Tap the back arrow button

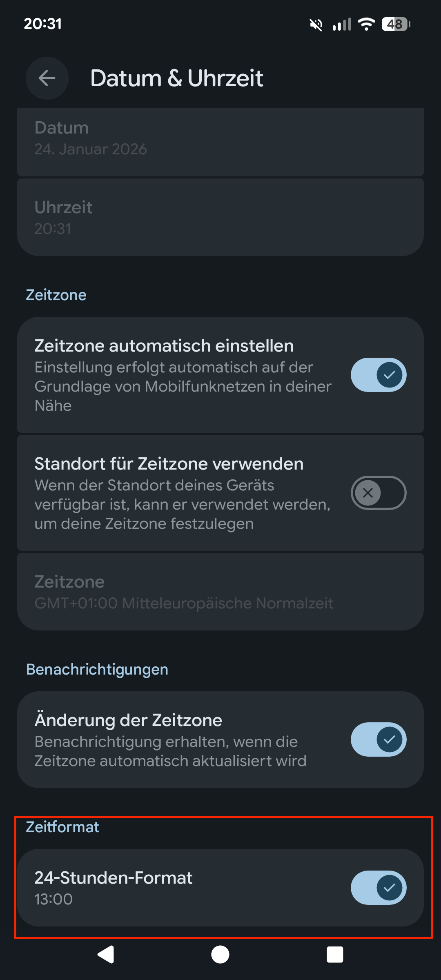[x=47, y=78]
